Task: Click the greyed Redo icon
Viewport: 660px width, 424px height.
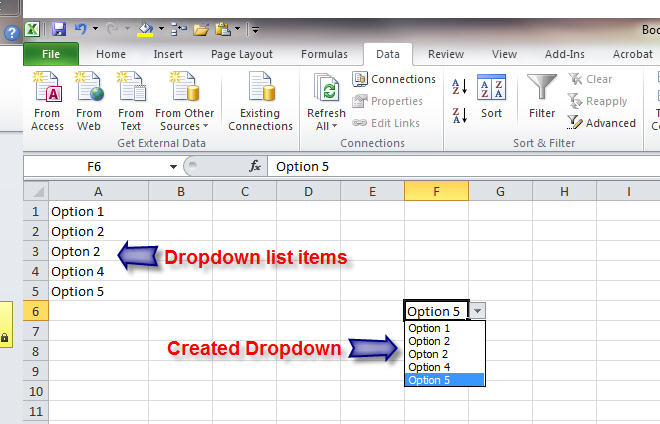Action: 112,29
